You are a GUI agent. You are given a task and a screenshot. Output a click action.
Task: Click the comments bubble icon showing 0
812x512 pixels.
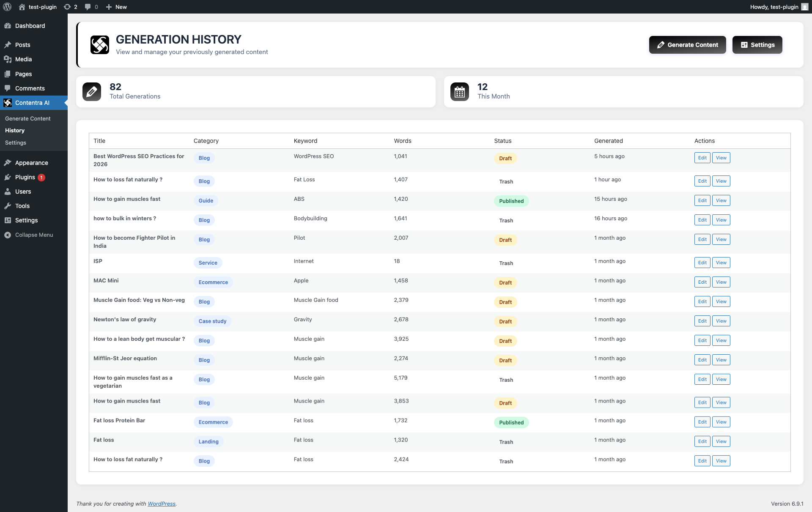89,7
